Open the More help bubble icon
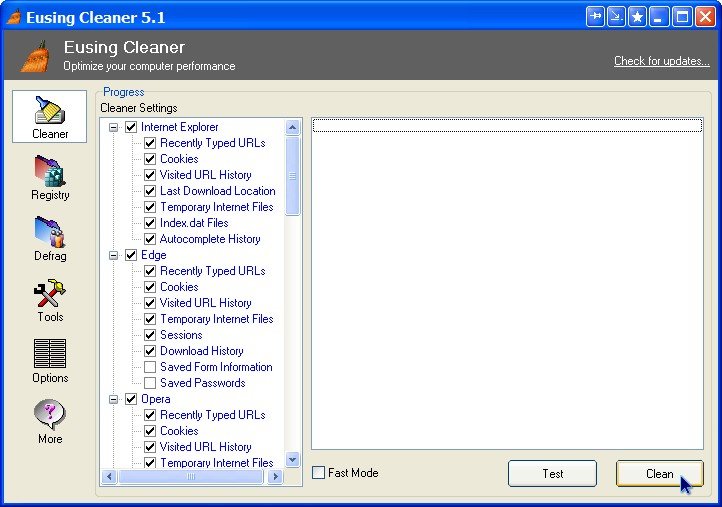Viewport: 722px width, 507px height. pos(50,414)
